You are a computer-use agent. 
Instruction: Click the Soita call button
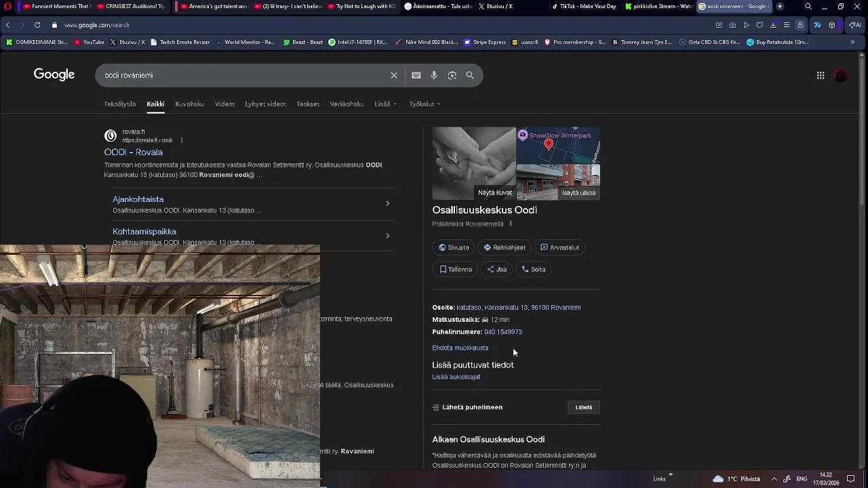[534, 269]
